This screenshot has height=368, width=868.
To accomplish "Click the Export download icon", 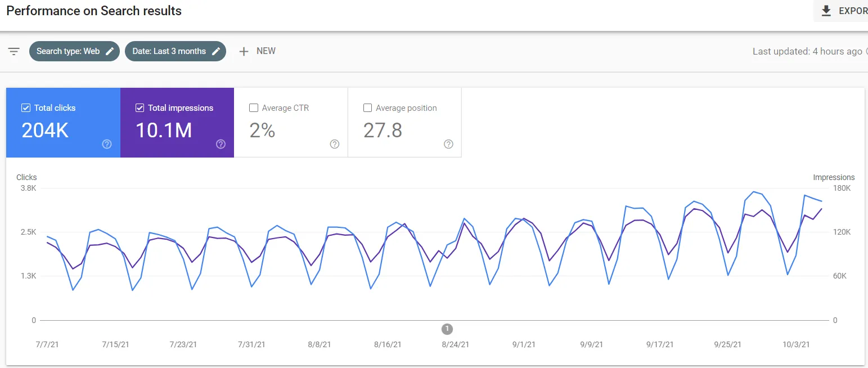I will coord(826,11).
